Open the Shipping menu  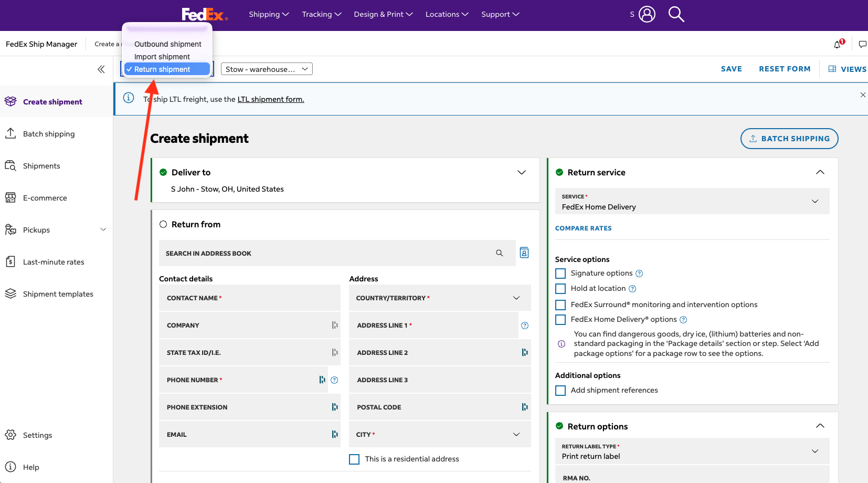[269, 14]
